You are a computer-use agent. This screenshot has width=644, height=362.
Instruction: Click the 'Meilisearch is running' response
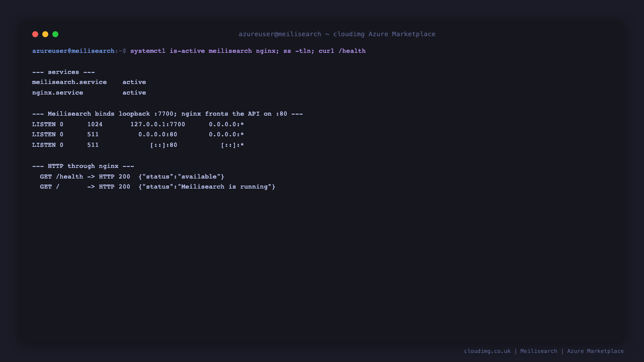pos(224,187)
